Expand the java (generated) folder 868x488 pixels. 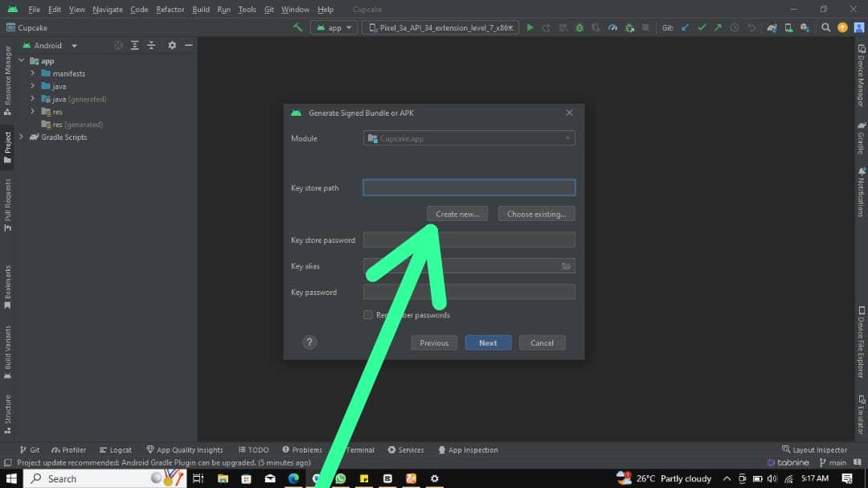pyautogui.click(x=33, y=99)
